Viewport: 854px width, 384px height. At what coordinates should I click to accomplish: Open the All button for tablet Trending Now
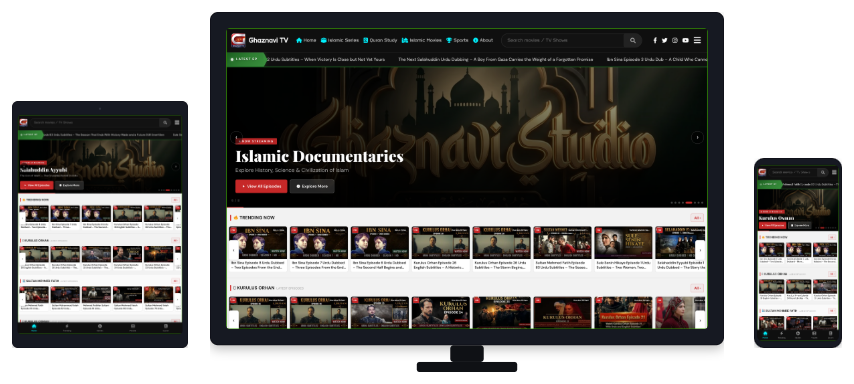pyautogui.click(x=175, y=200)
